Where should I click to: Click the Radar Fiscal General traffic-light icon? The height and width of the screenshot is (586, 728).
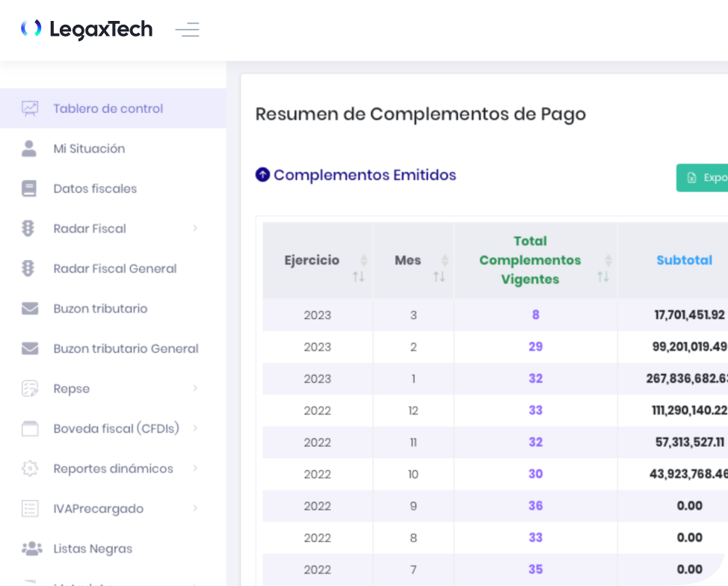(x=29, y=268)
